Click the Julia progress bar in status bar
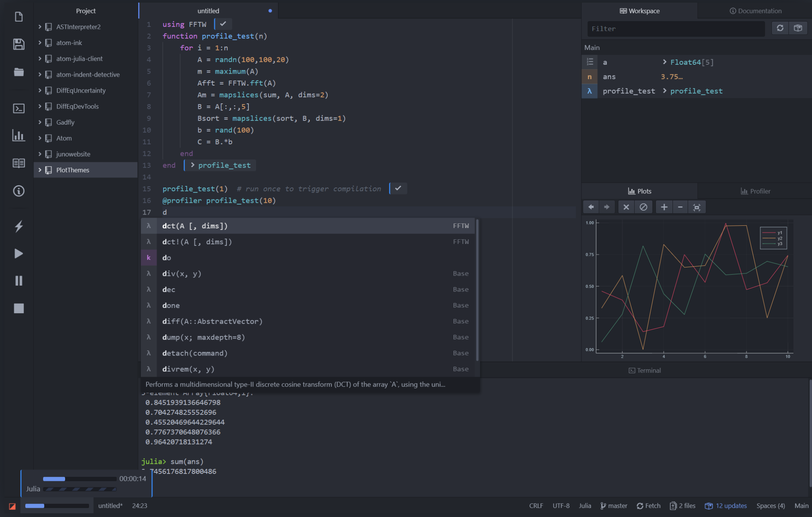Viewport: 812px width, 517px height. (57, 506)
